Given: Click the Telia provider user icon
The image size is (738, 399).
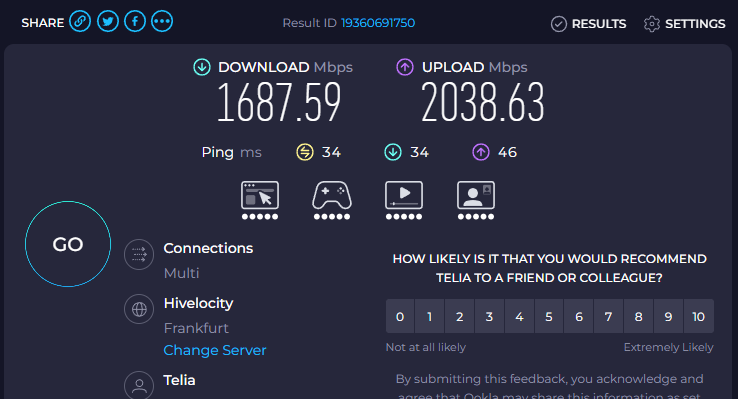Looking at the screenshot, I should click(139, 385).
